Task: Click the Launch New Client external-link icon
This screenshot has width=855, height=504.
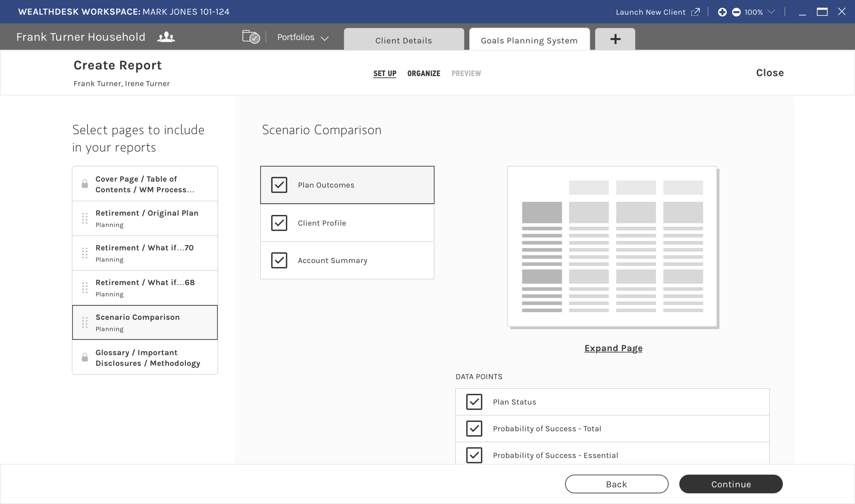Action: [695, 12]
